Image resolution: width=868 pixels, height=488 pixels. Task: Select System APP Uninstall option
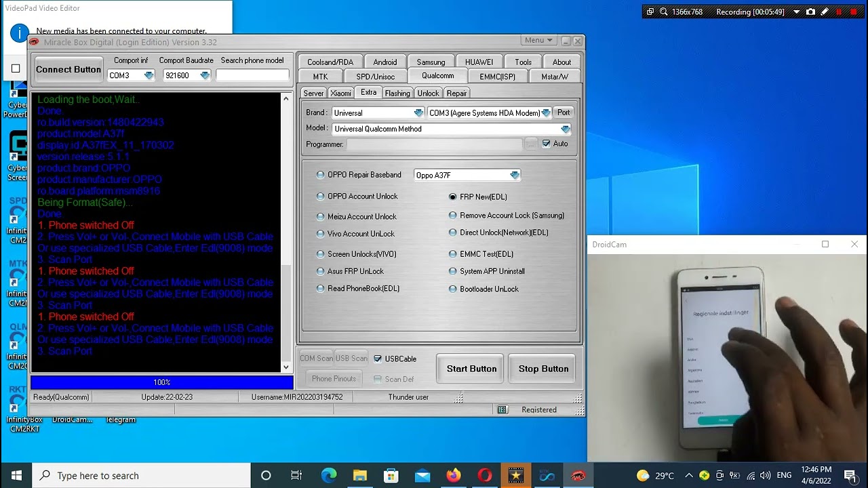pos(487,271)
